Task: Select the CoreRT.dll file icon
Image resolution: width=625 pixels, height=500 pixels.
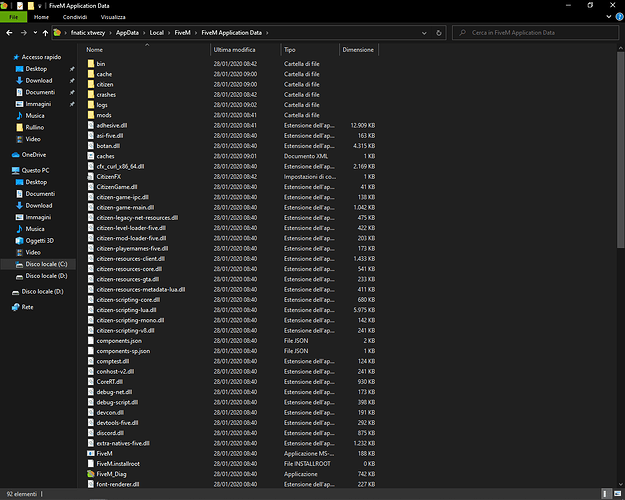Action: pos(91,382)
